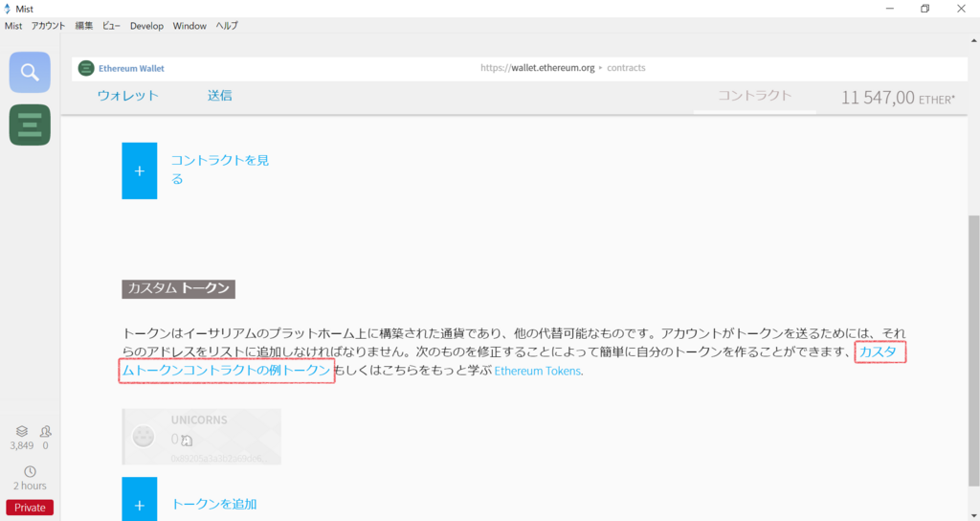Click the Private network badge

(30, 508)
